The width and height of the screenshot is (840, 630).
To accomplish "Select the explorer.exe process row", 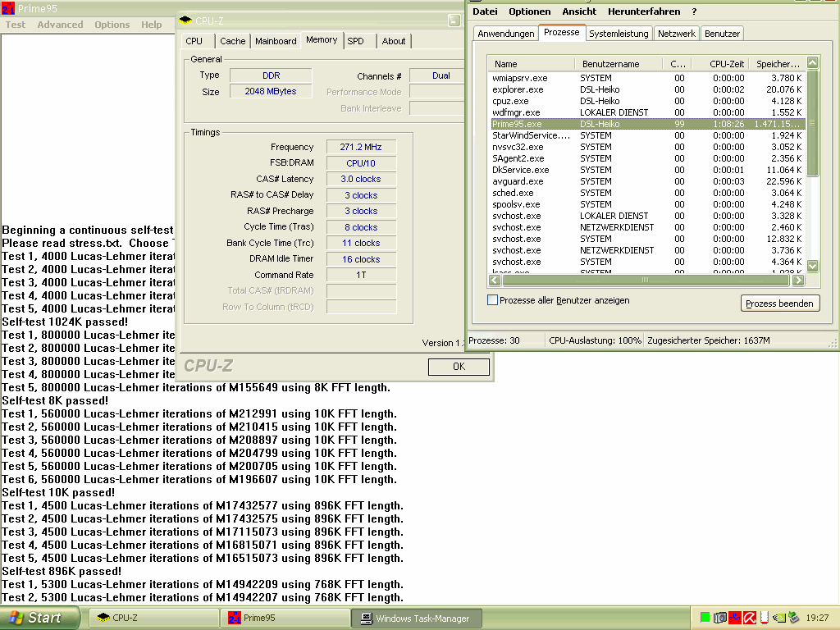I will (646, 89).
